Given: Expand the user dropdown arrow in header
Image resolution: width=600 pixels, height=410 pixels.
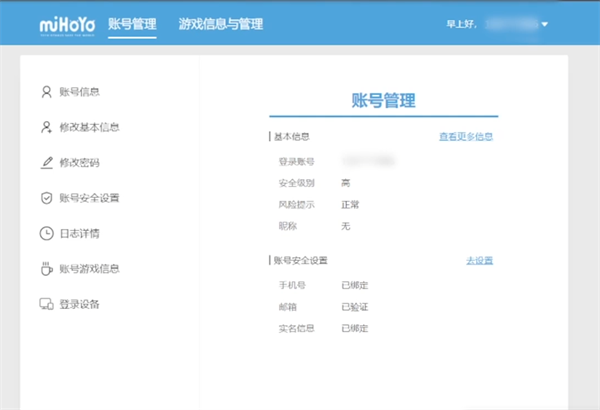Looking at the screenshot, I should tap(544, 23).
